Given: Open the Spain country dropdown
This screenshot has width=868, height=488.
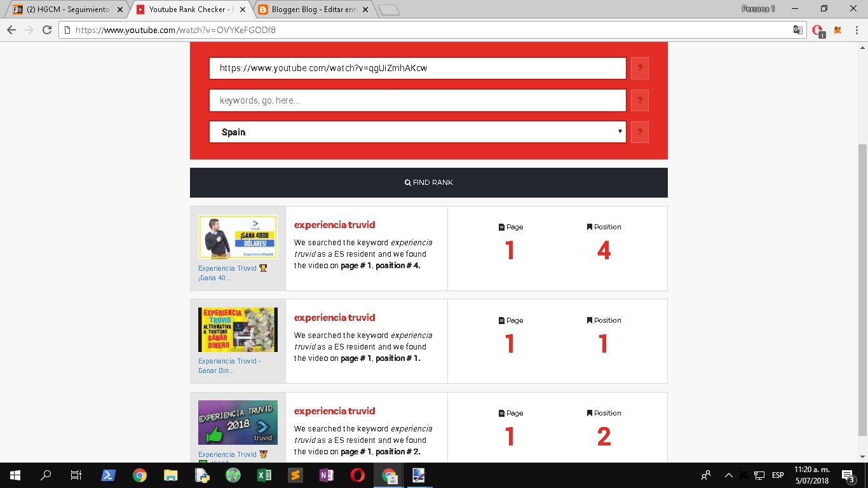Looking at the screenshot, I should click(417, 132).
